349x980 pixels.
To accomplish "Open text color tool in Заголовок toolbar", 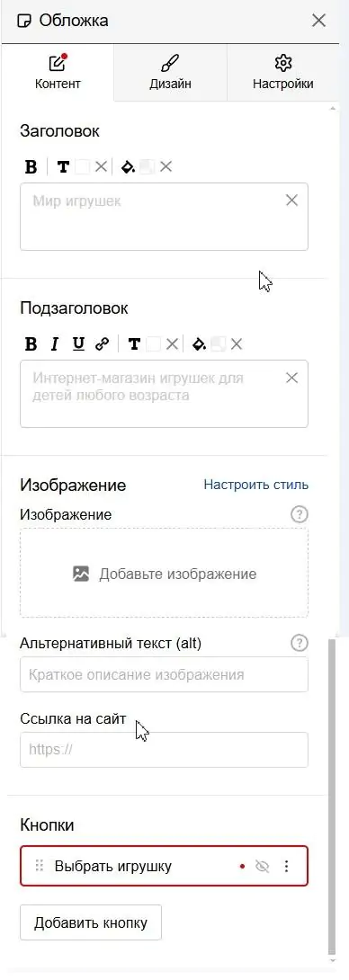I will pos(63,167).
